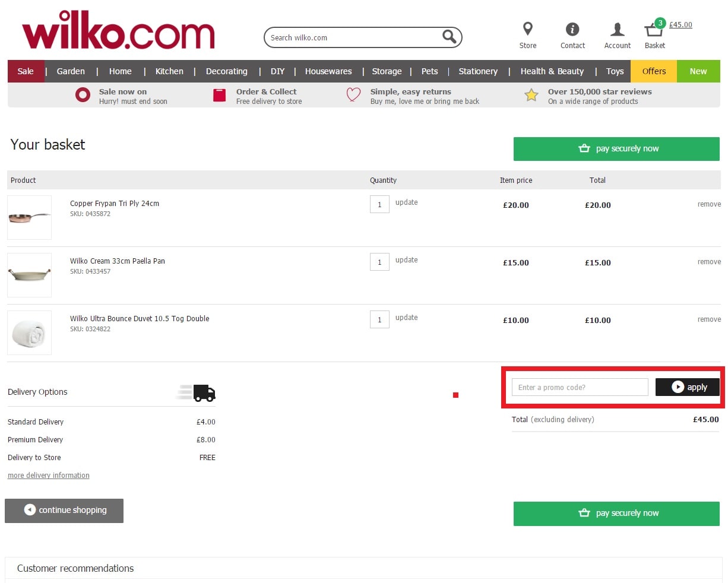Screen dimensions: 728x583
Task: Click the continue shopping button
Action: point(64,511)
